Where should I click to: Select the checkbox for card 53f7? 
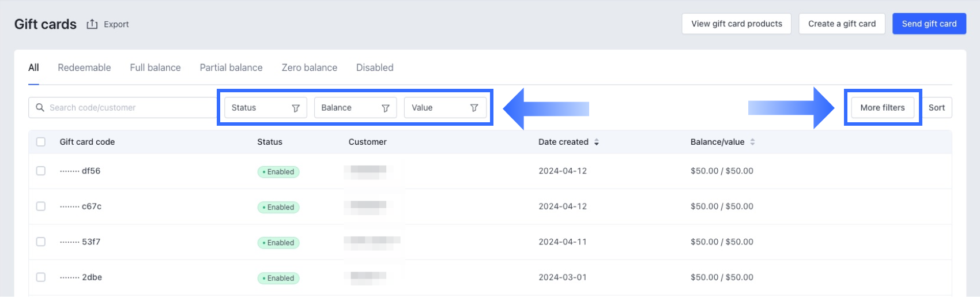pyautogui.click(x=41, y=242)
